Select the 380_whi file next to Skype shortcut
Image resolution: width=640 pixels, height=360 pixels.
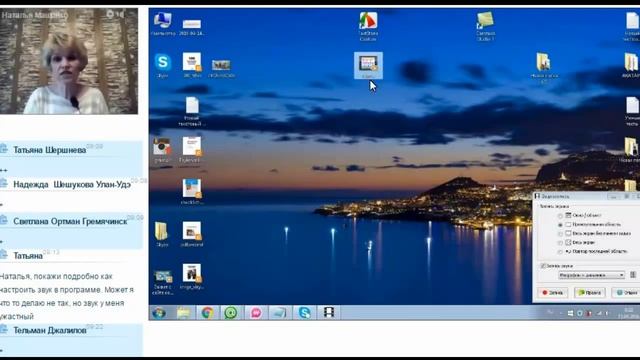(x=191, y=64)
